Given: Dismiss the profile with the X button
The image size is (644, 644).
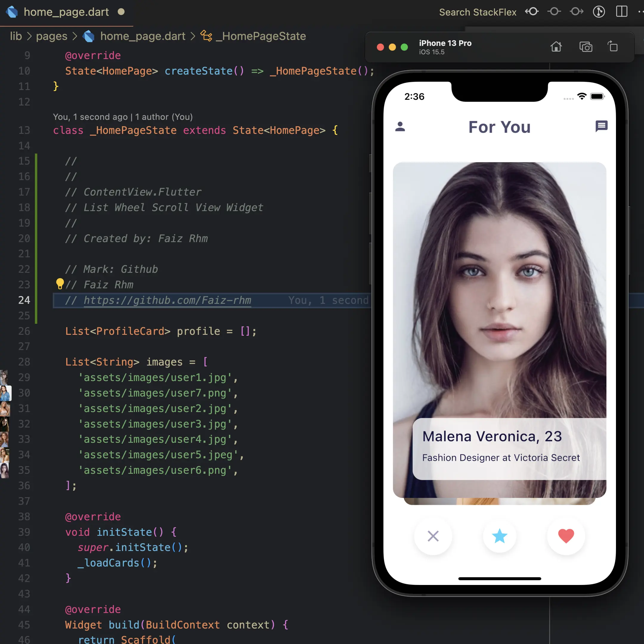Looking at the screenshot, I should point(433,536).
